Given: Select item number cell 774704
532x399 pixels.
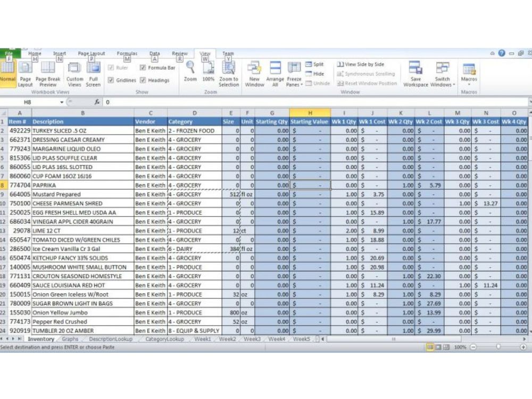Looking at the screenshot, I should click(x=20, y=185).
